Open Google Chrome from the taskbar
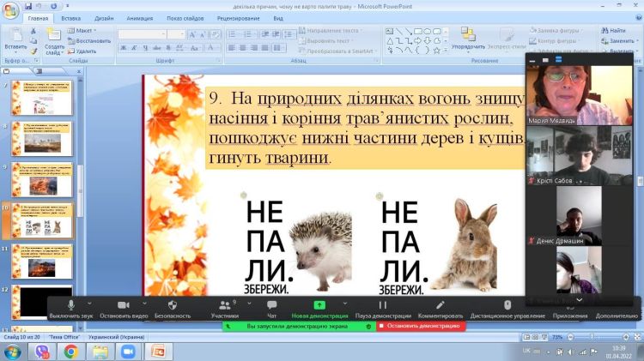This screenshot has height=361, width=644. [70, 351]
